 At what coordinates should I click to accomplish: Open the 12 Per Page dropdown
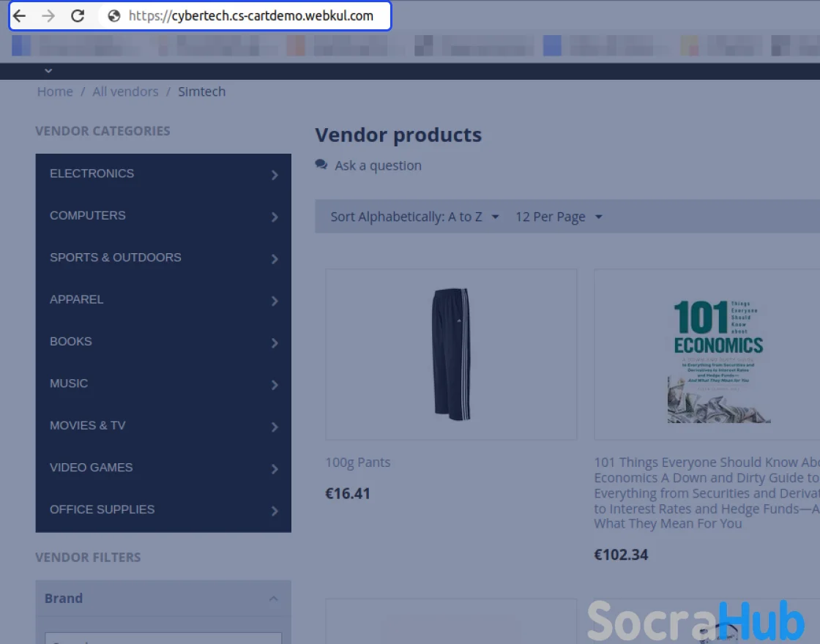tap(558, 217)
